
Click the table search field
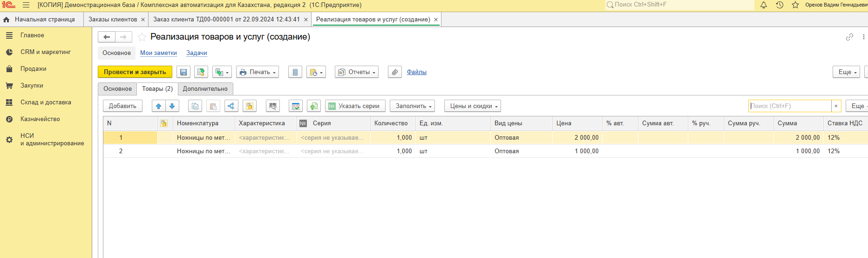790,106
